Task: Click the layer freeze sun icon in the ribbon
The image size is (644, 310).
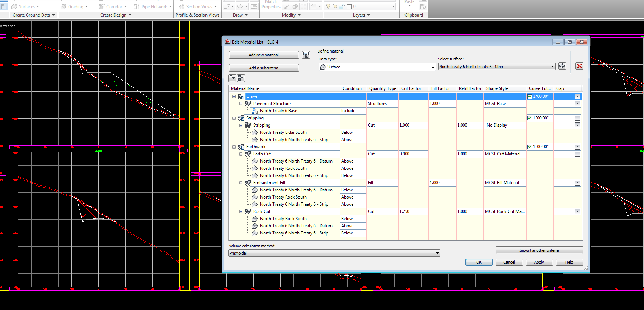Action: point(335,6)
